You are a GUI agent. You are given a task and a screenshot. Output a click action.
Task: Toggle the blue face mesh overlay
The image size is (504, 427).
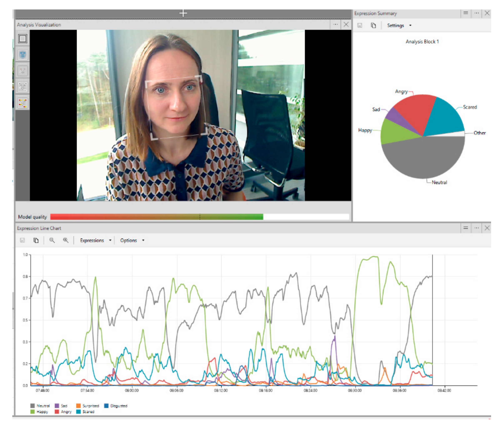click(x=22, y=55)
